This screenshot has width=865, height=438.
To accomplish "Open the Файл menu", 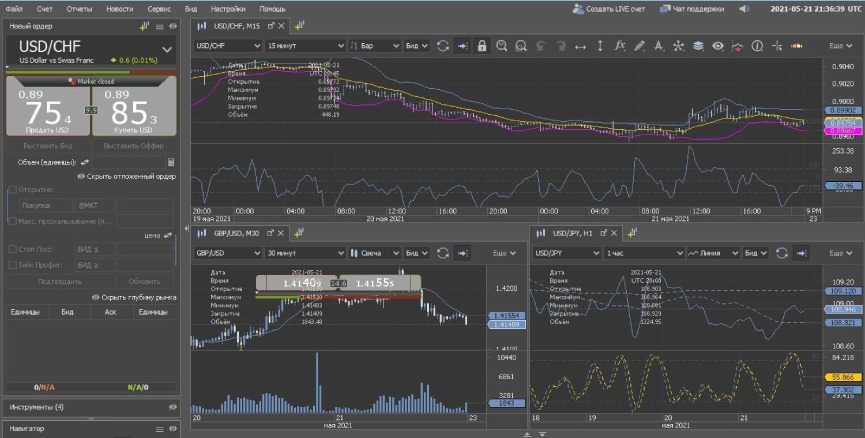I will (x=14, y=9).
